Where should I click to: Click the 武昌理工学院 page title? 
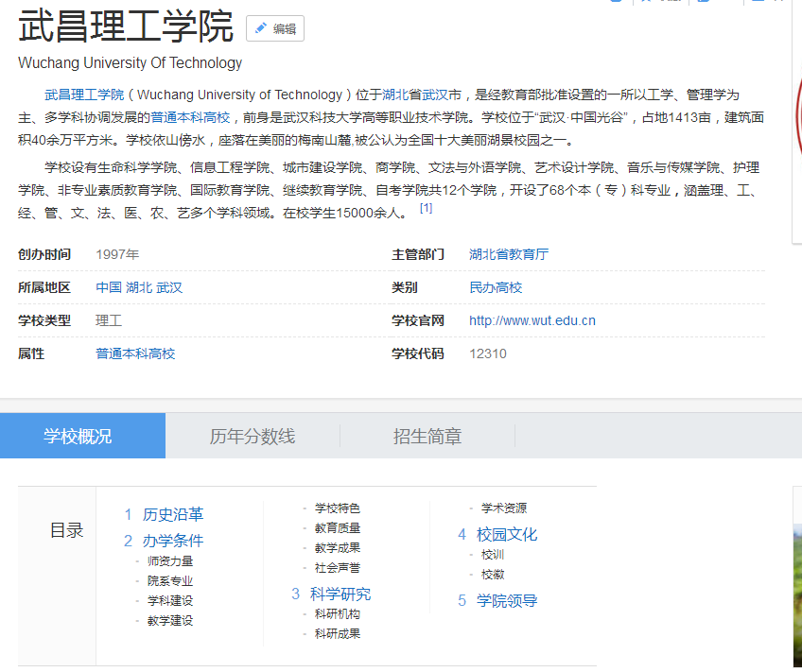126,26
